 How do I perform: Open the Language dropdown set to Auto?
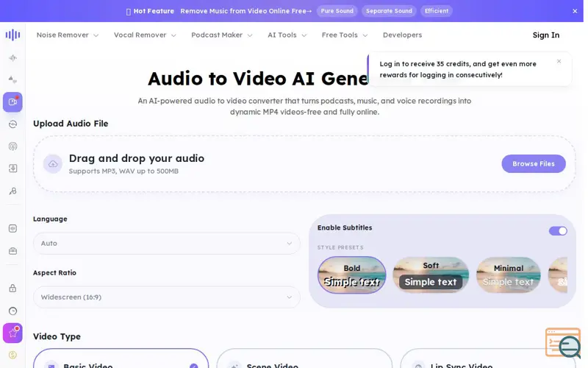[x=167, y=244]
